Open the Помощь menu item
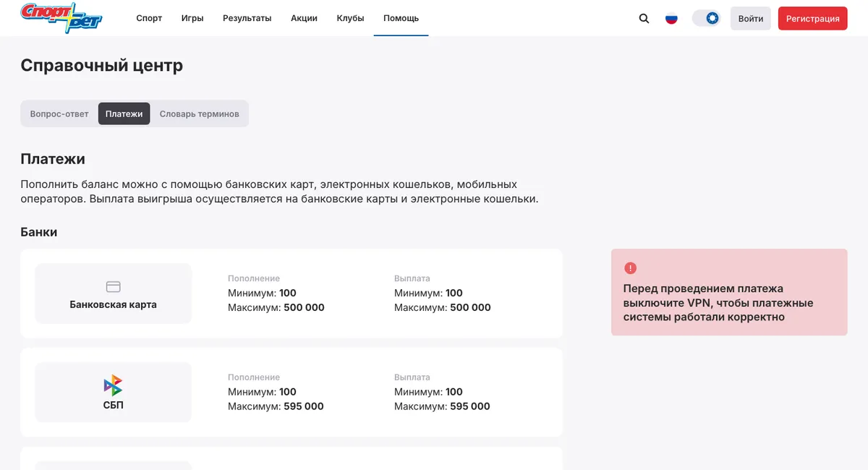 coord(401,18)
